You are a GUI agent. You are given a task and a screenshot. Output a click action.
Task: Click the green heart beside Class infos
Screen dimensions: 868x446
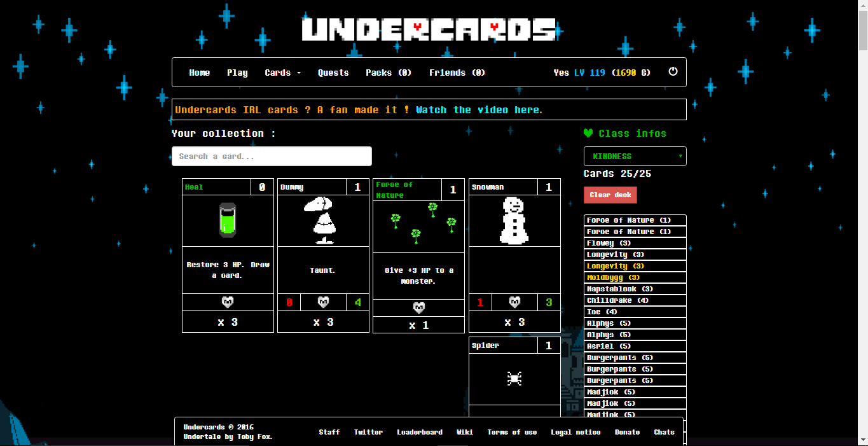click(588, 133)
